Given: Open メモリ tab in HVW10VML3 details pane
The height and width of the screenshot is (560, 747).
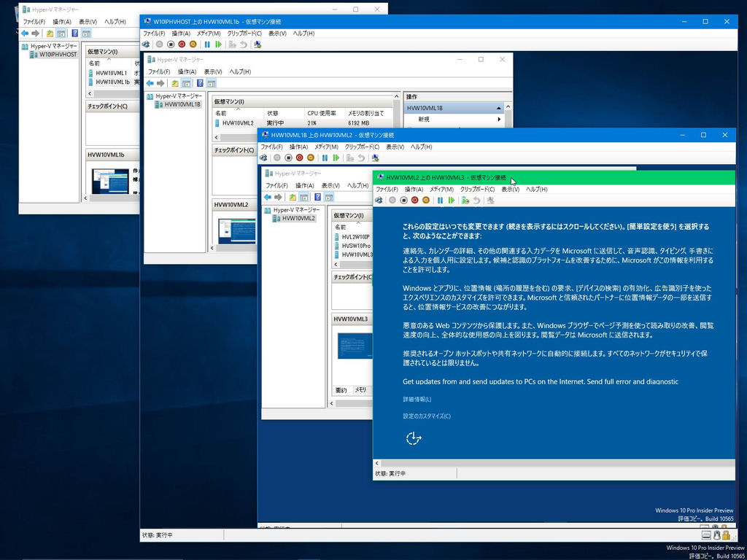Looking at the screenshot, I should 360,389.
